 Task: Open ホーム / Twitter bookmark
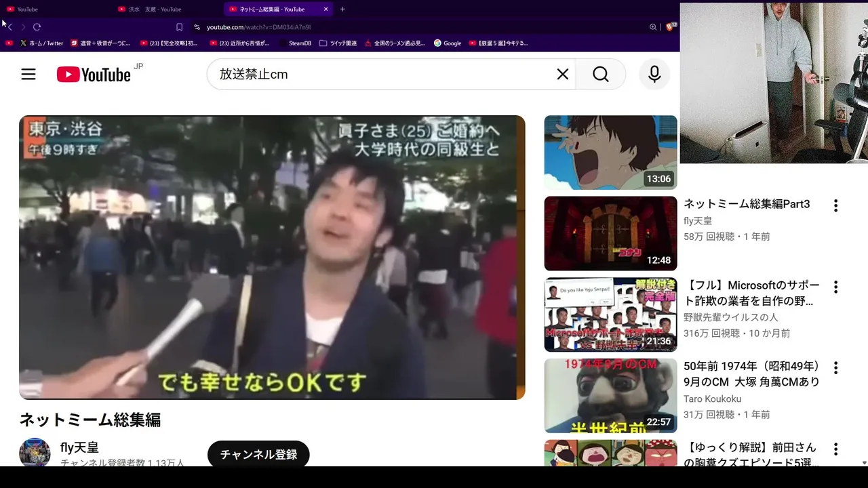pos(41,43)
